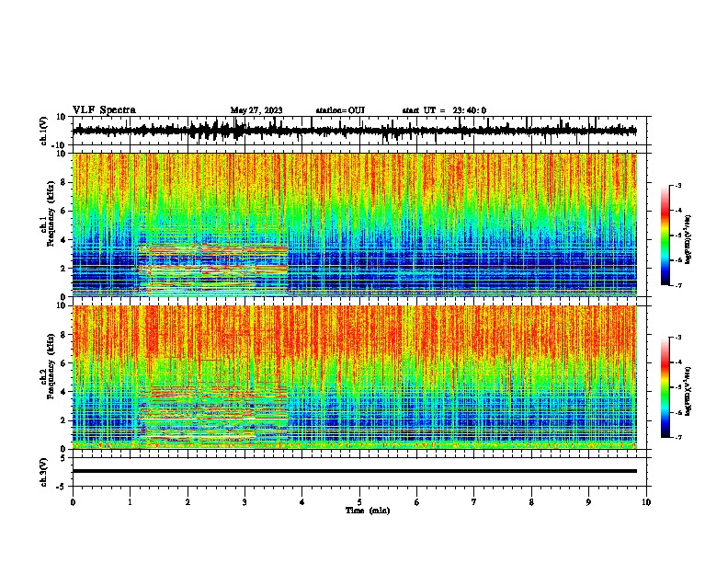The height and width of the screenshot is (563, 728).
Task: Click the time axis tick label "9"
Action: (588, 502)
